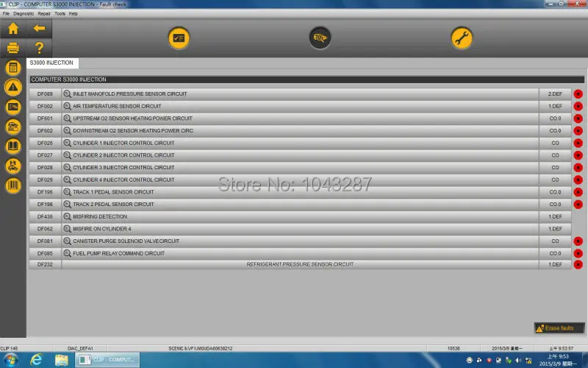Click red indicator on DF601 row
The image size is (588, 368).
(578, 118)
